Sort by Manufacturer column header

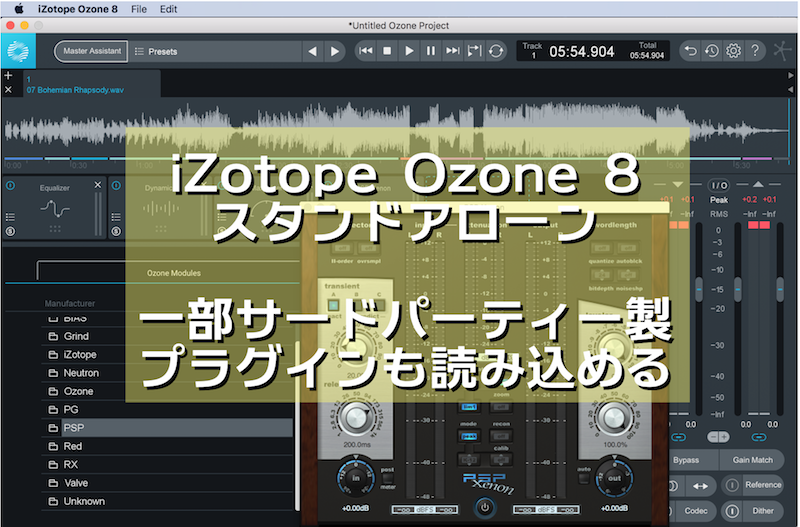pos(70,304)
